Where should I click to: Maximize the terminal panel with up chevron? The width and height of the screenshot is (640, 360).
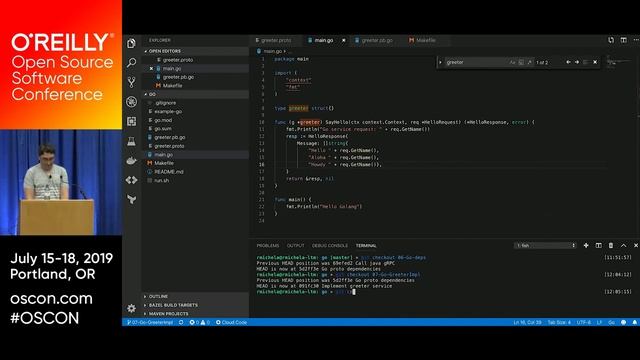[623, 245]
